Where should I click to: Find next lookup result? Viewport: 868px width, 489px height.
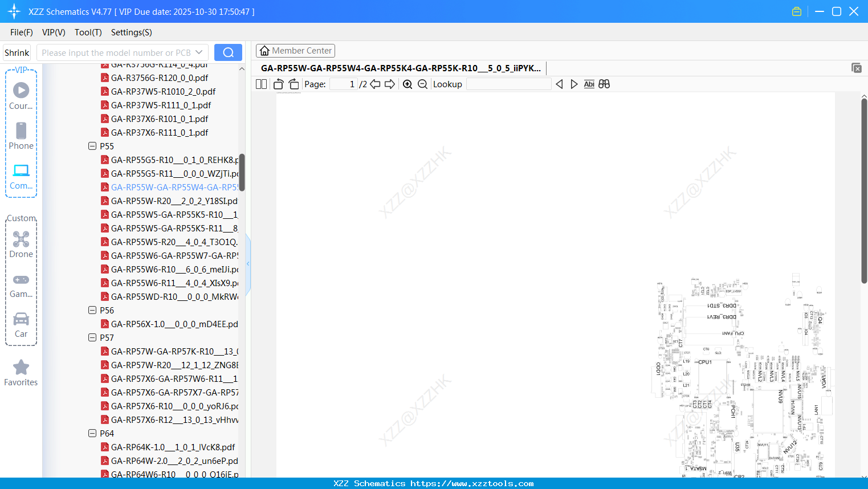coord(574,84)
